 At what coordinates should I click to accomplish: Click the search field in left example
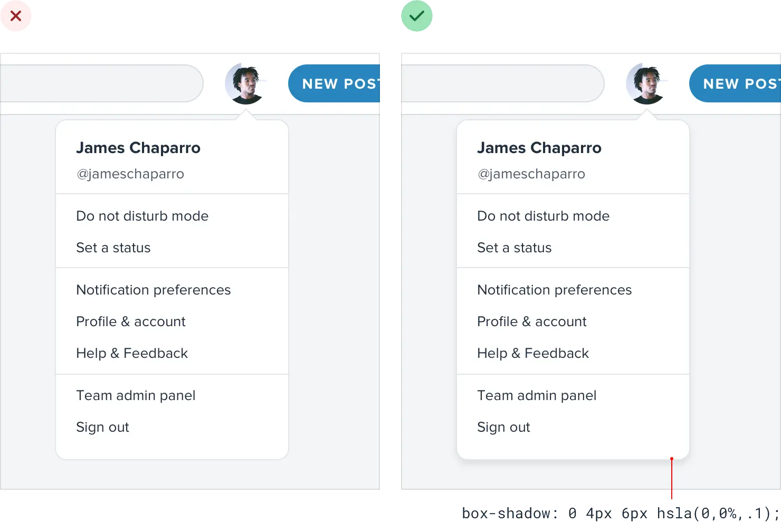pyautogui.click(x=100, y=83)
